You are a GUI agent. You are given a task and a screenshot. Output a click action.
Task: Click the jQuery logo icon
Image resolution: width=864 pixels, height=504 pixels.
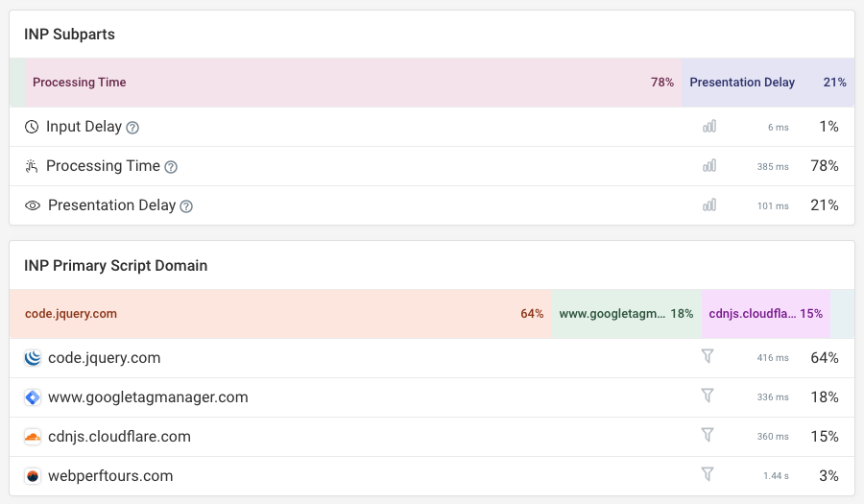click(33, 358)
